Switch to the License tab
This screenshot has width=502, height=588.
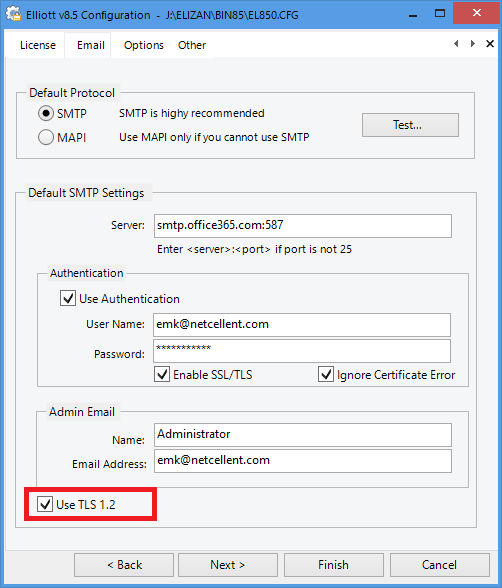38,45
